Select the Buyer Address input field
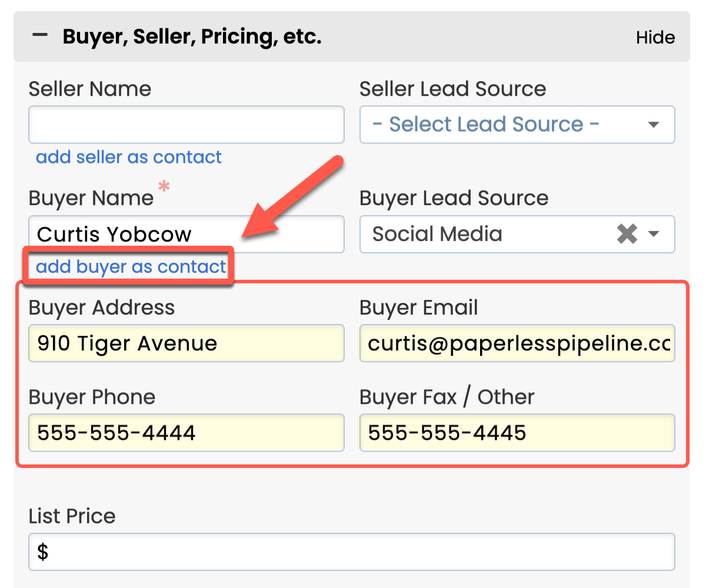The image size is (706, 588). click(186, 343)
